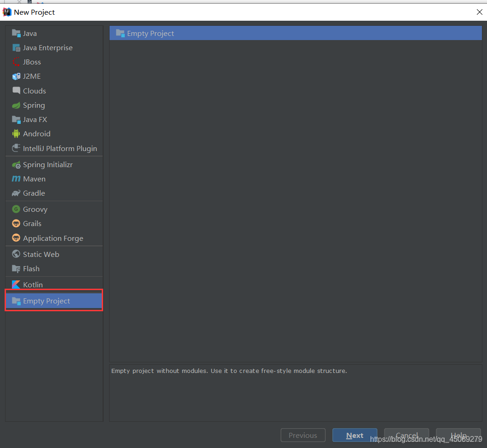Click the sidebar Empty Project folder icon
The height and width of the screenshot is (448, 487).
[16, 301]
